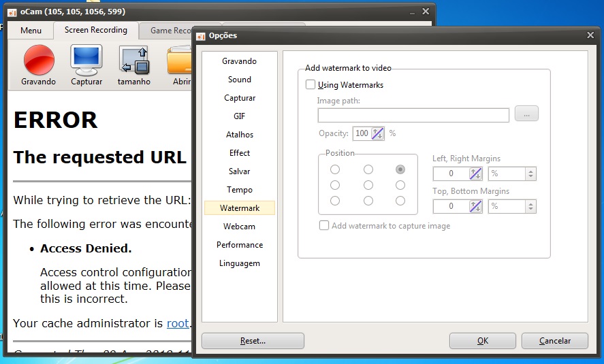Viewport: 604px width, 364px height.
Task: Click the oCam title bar app icon
Action: pos(12,12)
